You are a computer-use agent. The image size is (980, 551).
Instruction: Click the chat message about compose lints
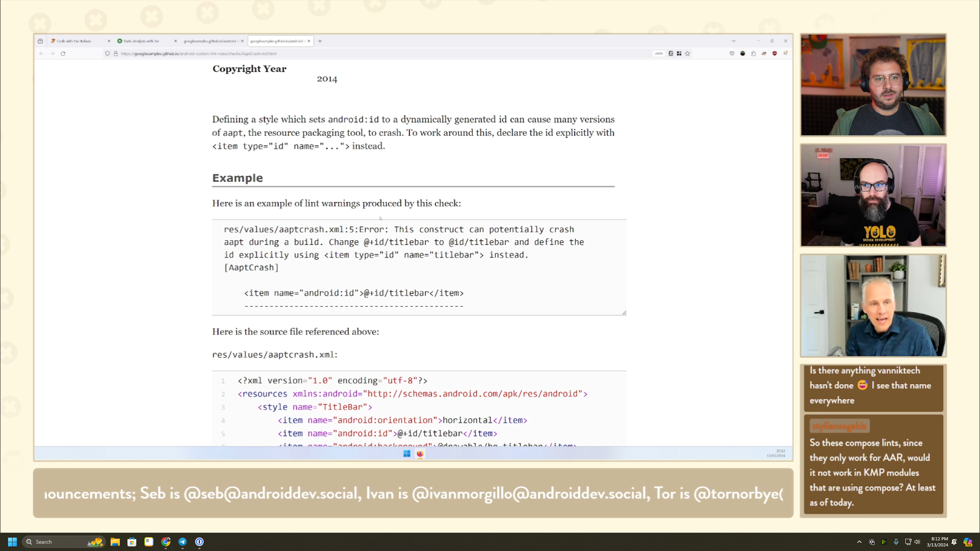coord(873,464)
